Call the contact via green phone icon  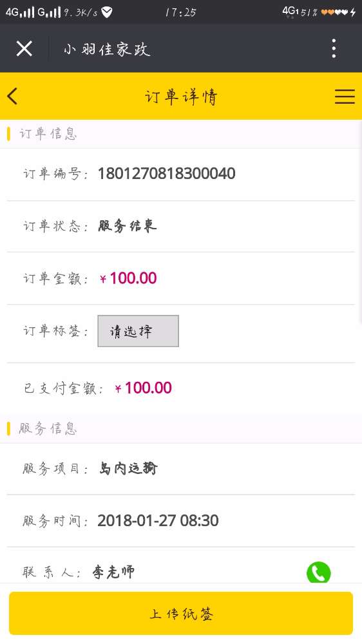click(318, 572)
